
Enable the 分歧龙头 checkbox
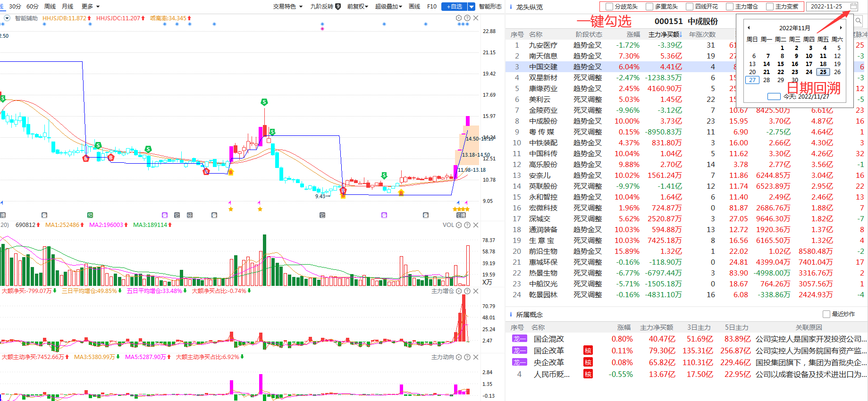click(x=609, y=7)
